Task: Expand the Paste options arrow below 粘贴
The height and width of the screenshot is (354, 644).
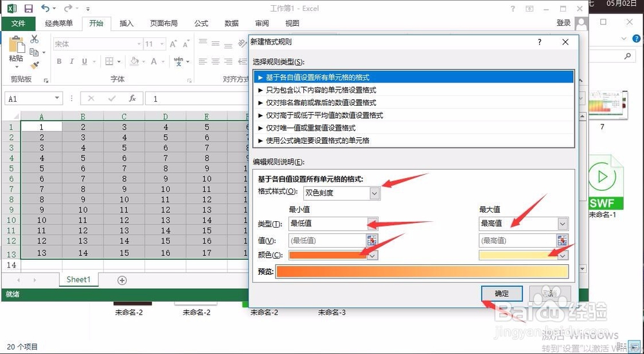Action: (x=17, y=67)
